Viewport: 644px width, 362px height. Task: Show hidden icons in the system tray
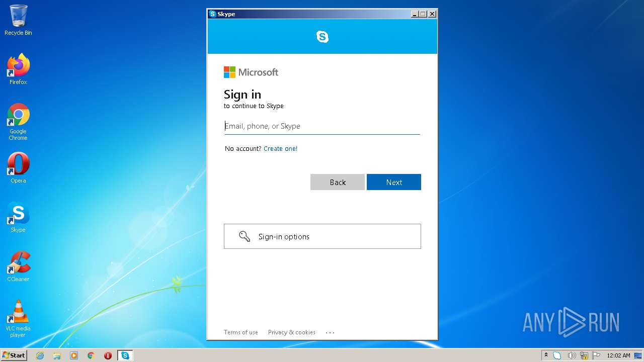[x=546, y=355]
